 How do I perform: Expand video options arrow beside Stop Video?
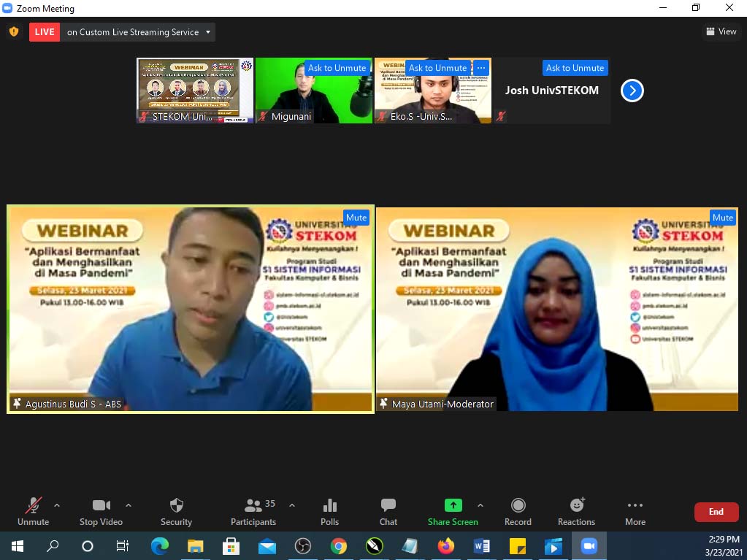[x=129, y=505]
